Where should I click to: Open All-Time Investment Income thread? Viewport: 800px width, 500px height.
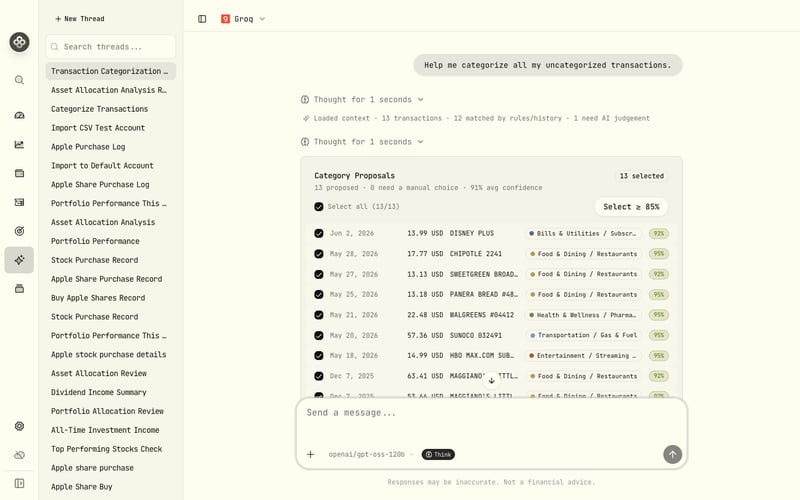click(x=110, y=430)
